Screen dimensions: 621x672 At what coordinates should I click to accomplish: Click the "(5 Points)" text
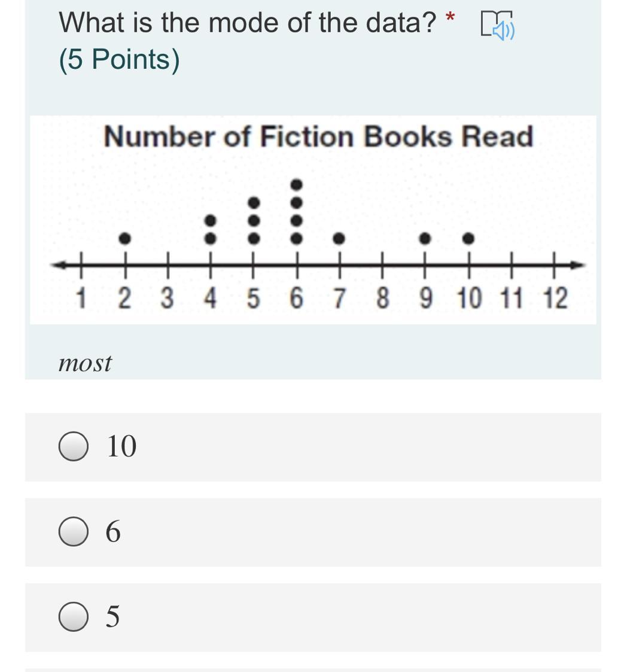pyautogui.click(x=119, y=59)
